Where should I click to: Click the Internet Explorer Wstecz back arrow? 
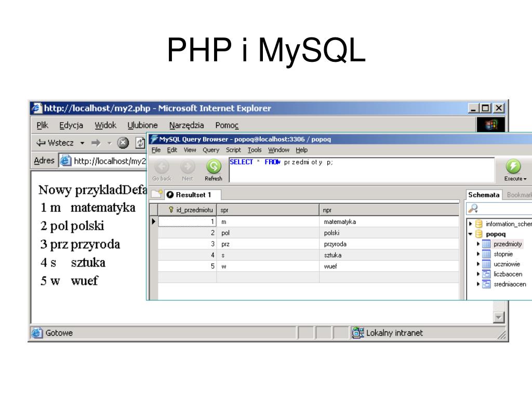click(x=41, y=143)
